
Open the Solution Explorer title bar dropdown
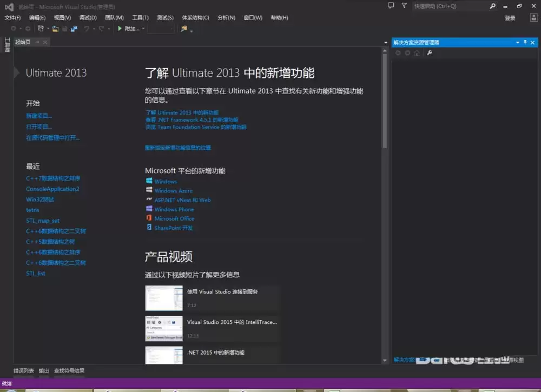point(517,42)
